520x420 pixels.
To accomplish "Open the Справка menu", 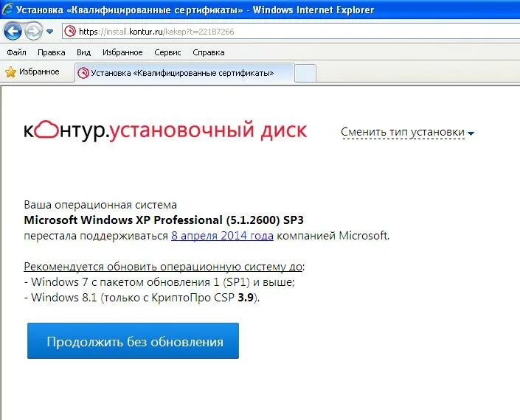I will (208, 52).
